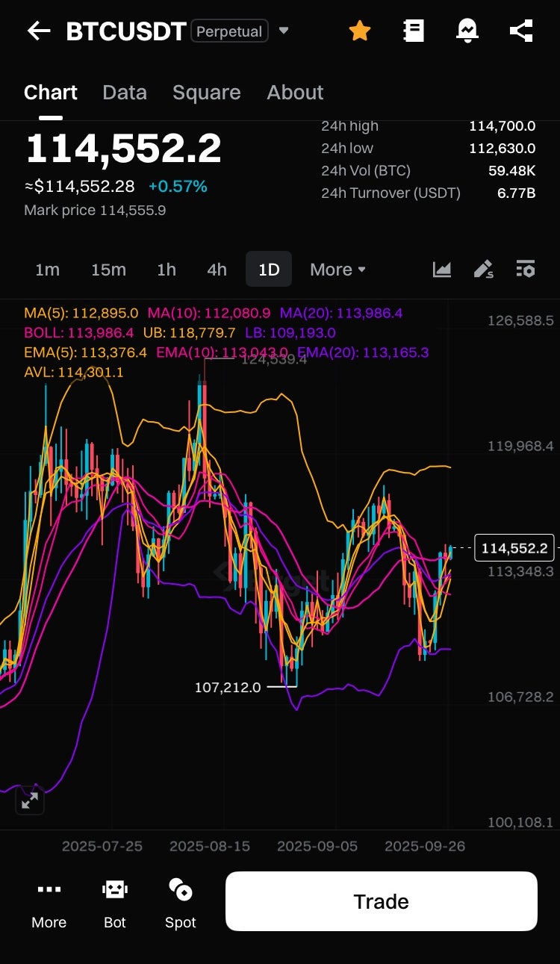This screenshot has height=964, width=560.
Task: Click the MA(10): 112,080.9 indicator label
Action: (209, 314)
